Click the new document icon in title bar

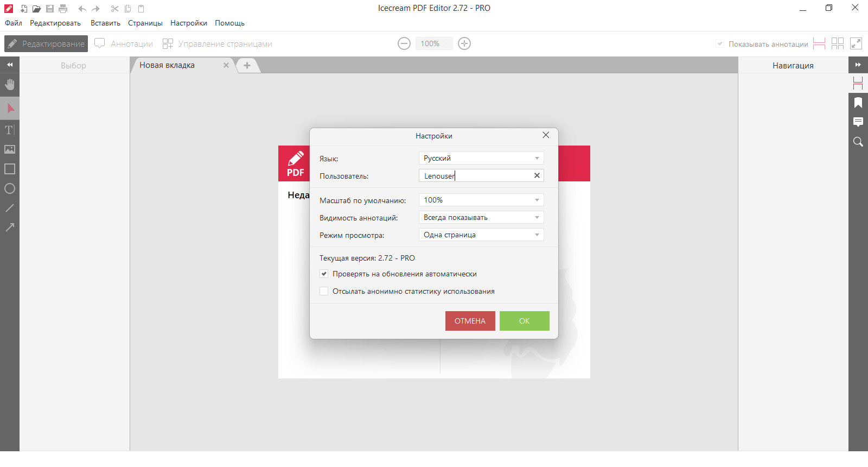[23, 9]
